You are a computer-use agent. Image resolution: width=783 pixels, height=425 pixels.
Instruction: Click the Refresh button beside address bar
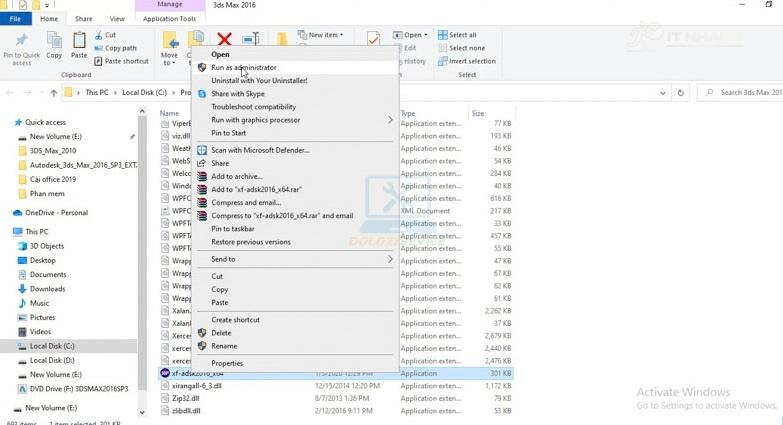(x=680, y=93)
